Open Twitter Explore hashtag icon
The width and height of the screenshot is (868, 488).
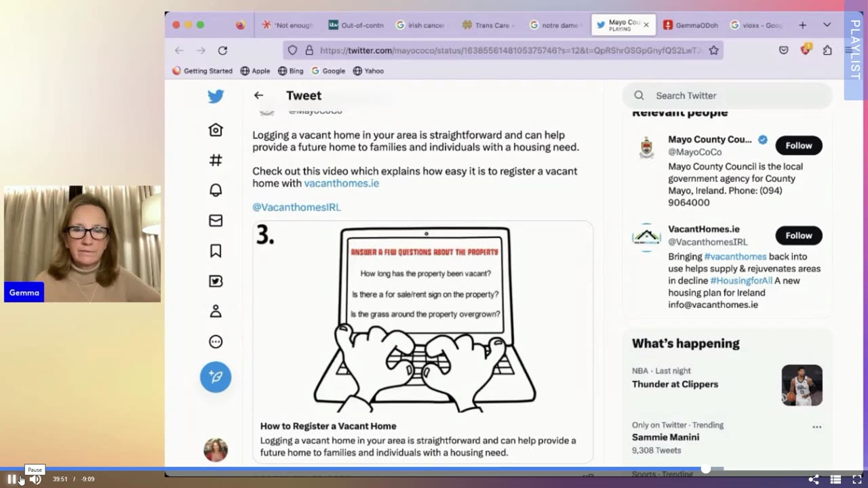pos(216,160)
